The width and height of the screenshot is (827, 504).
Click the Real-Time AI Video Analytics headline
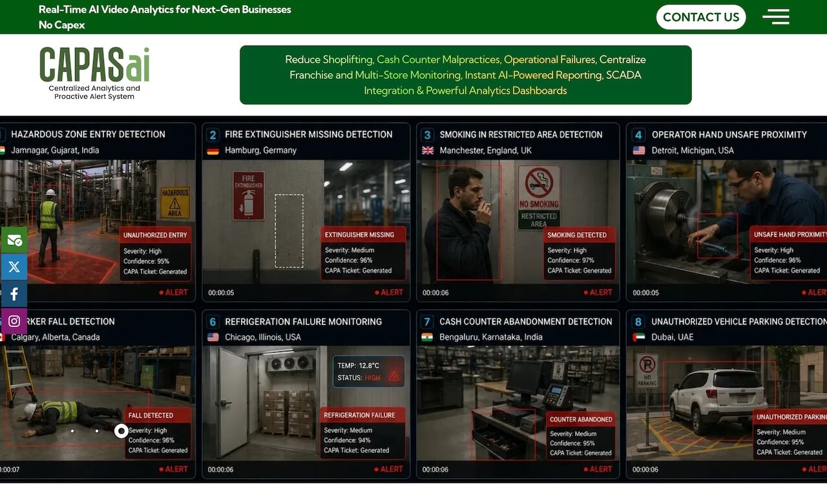point(165,10)
